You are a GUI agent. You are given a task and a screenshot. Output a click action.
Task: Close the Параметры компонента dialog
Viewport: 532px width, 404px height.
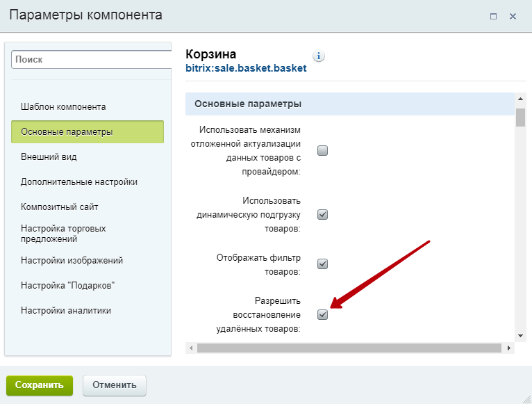tap(513, 16)
